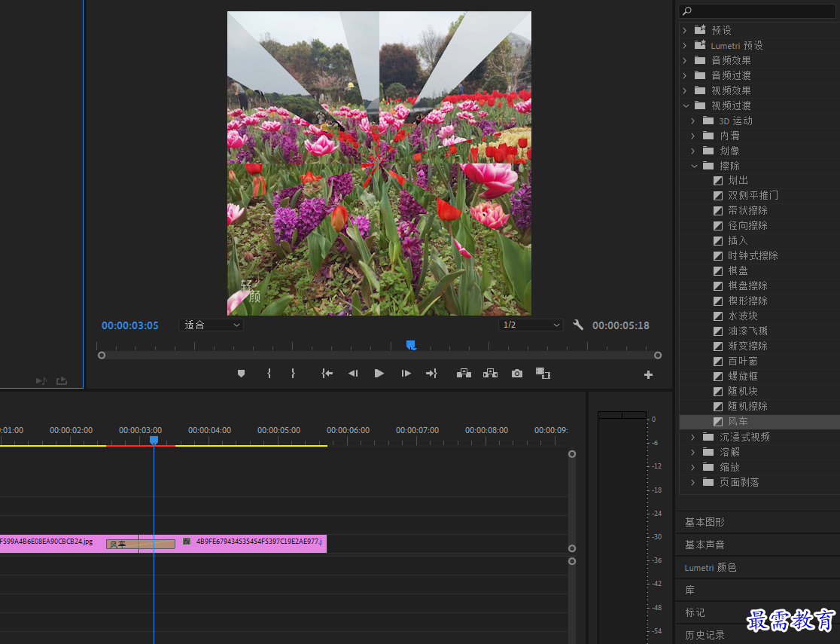The width and height of the screenshot is (840, 644).
Task: Open the Lumetri 颜色 panel tab
Action: pyautogui.click(x=711, y=567)
